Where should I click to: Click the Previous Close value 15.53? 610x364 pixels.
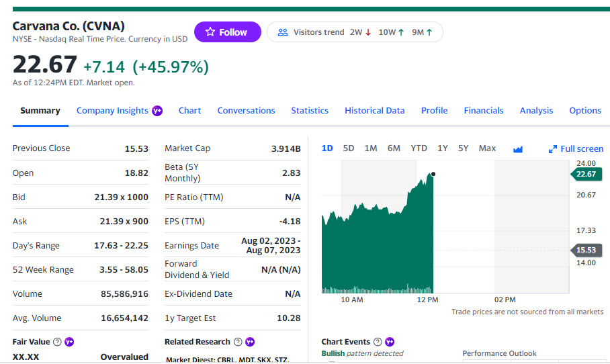[136, 148]
